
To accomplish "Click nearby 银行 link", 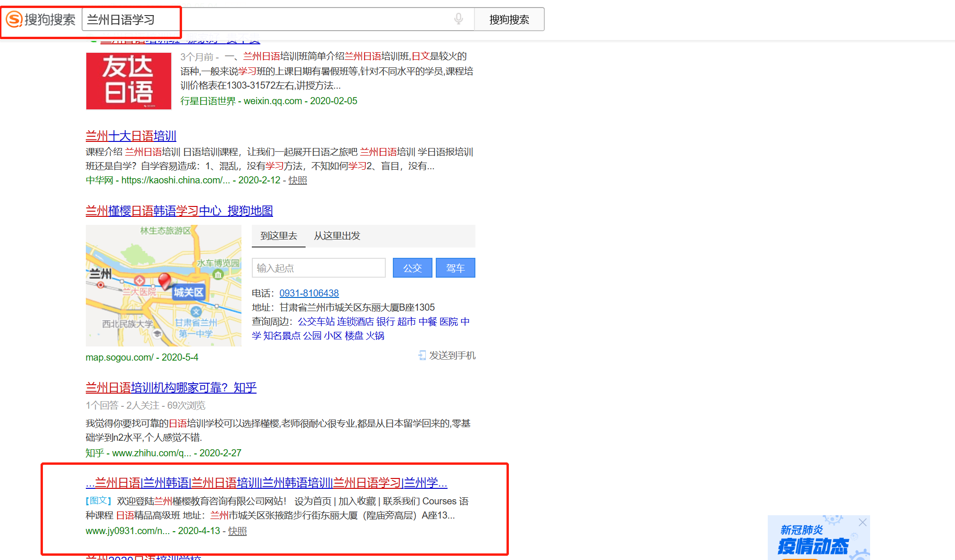I will (x=385, y=321).
